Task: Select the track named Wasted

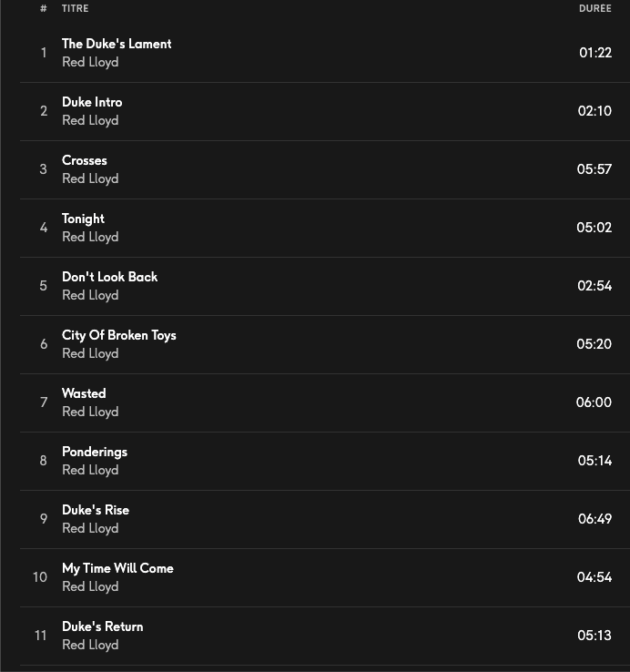Action: [x=84, y=393]
